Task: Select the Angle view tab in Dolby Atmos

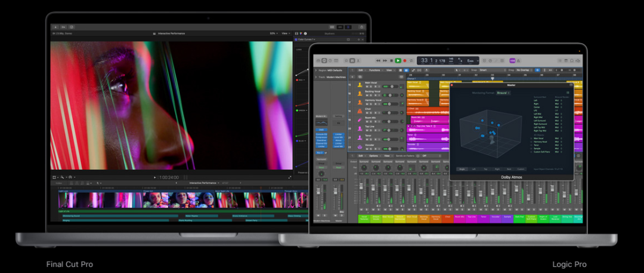Action: point(462,169)
